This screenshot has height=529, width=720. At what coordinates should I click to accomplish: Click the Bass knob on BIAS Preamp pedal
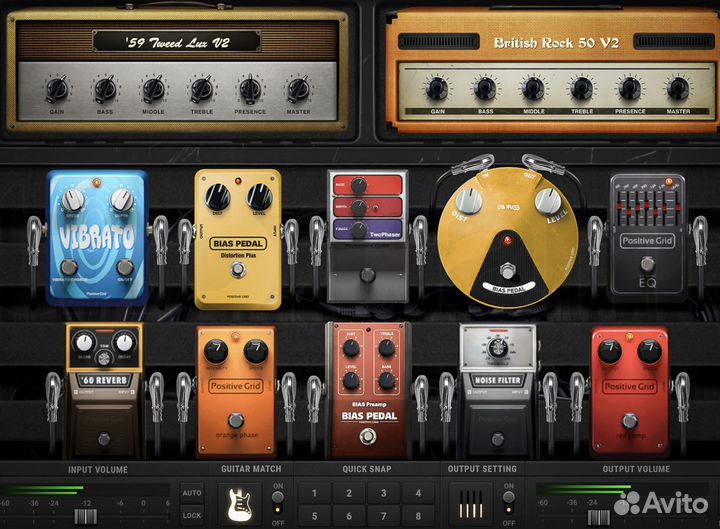tap(387, 381)
